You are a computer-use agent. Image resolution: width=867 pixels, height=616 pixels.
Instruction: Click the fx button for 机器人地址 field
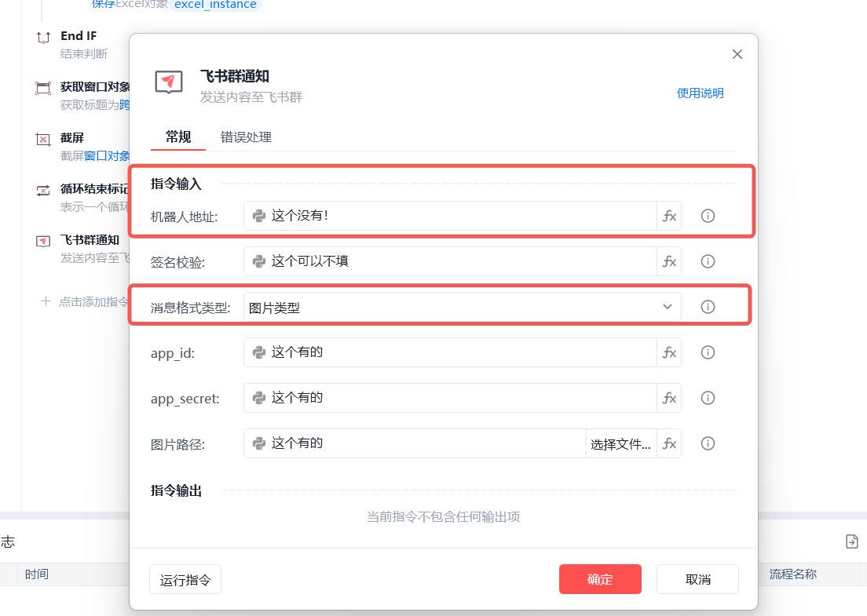tap(669, 216)
